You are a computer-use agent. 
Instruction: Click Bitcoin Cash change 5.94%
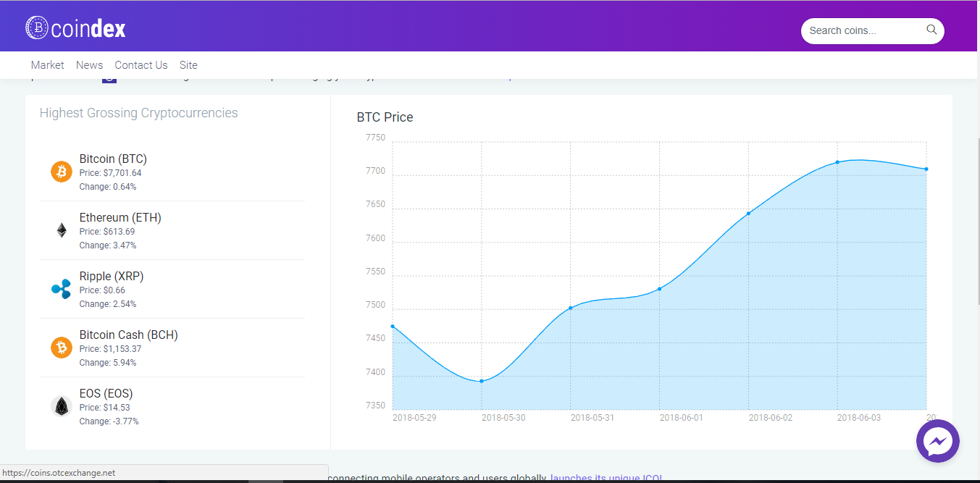coord(108,363)
